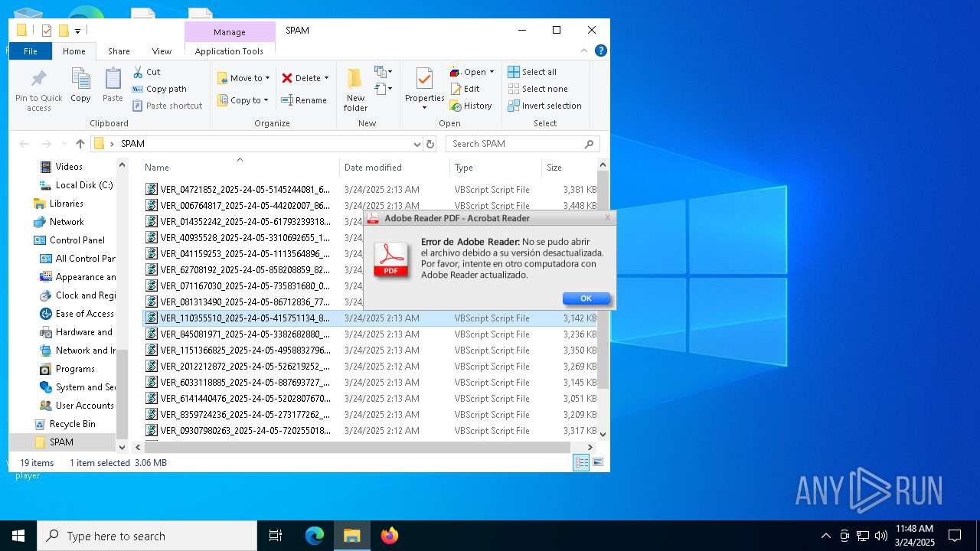Open Firefox from the taskbar
The image size is (980, 551).
click(390, 536)
